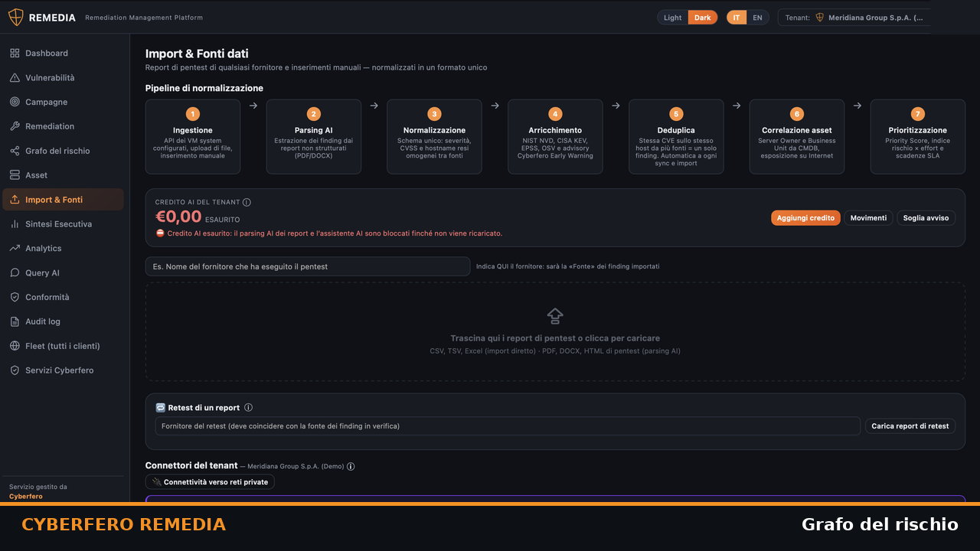Open Dashboard via its grid icon
The image size is (980, 551).
coord(15,54)
